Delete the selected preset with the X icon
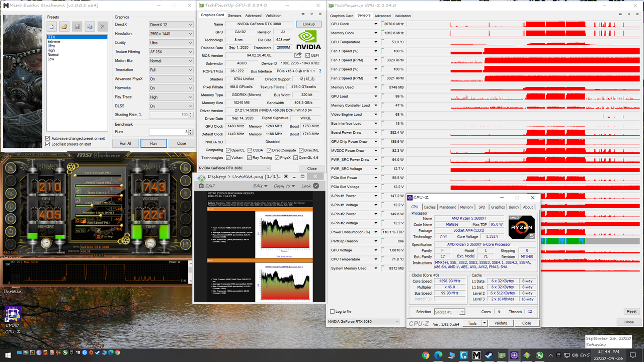The width and height of the screenshot is (644, 362). coord(102,26)
